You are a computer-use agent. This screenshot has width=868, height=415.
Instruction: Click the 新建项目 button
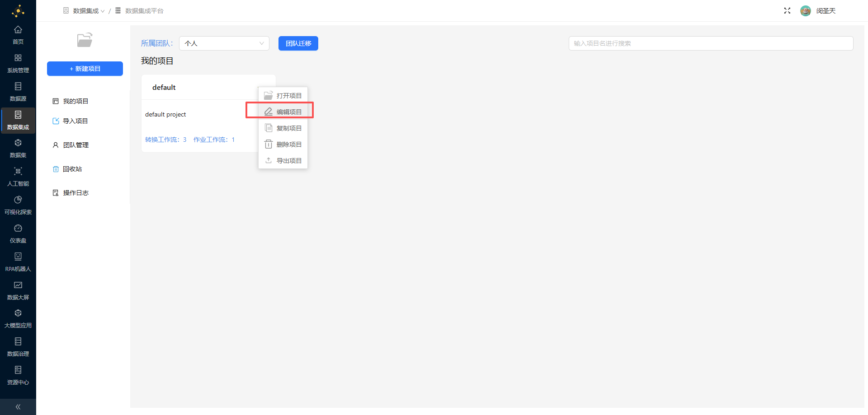(x=85, y=69)
